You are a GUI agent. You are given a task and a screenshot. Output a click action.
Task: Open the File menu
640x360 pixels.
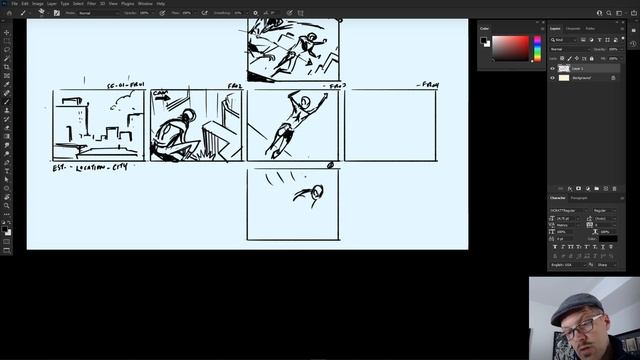[x=15, y=4]
